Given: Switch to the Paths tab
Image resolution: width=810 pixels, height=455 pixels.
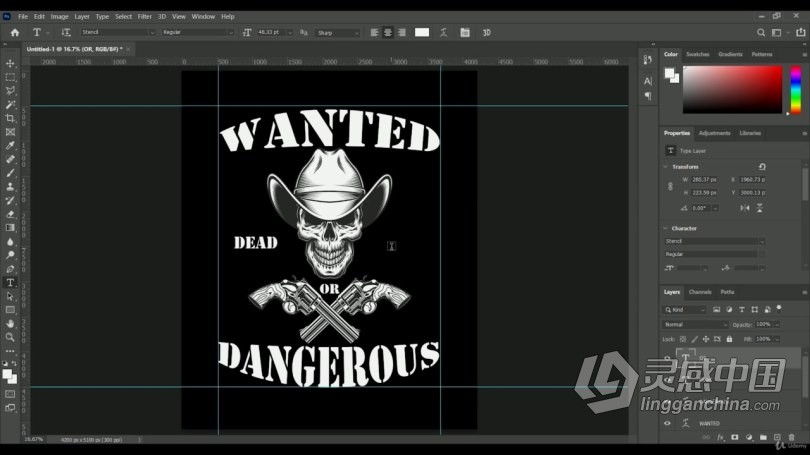Looking at the screenshot, I should tap(727, 292).
